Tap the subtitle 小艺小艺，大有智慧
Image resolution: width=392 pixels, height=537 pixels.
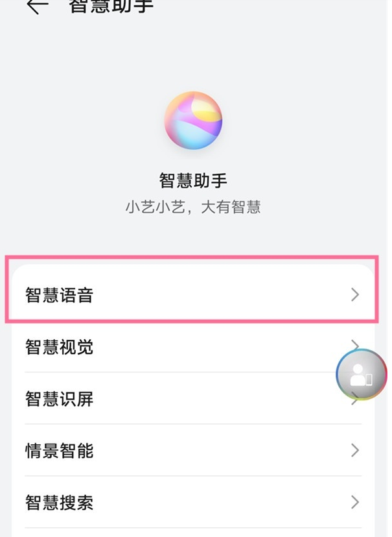click(193, 207)
